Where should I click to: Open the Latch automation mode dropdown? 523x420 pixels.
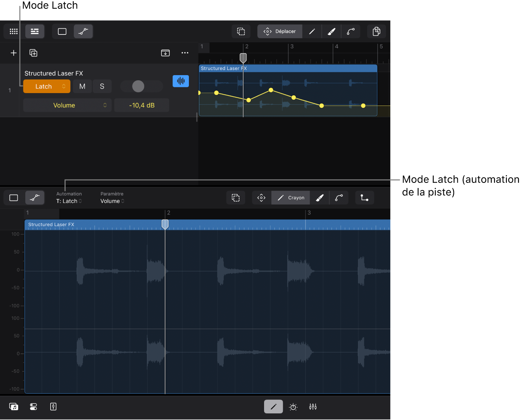point(47,86)
